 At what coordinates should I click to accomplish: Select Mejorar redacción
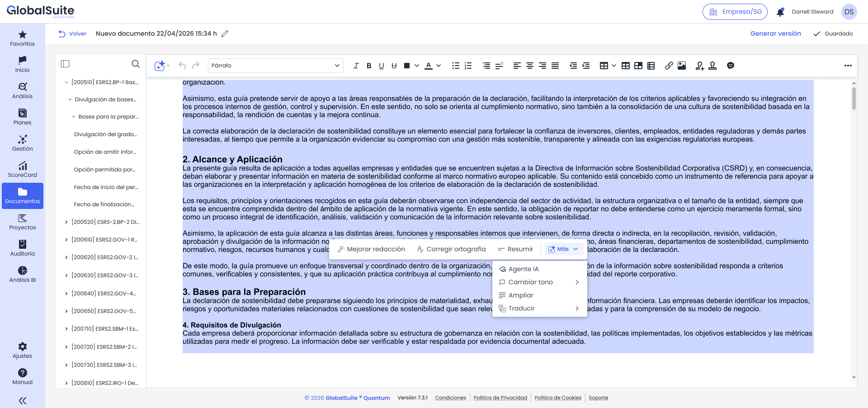pyautogui.click(x=372, y=249)
